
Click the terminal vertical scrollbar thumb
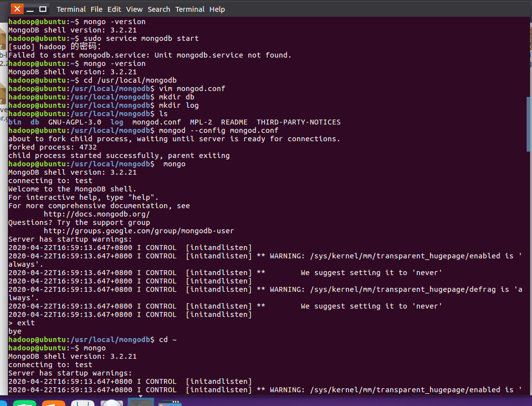point(528,124)
